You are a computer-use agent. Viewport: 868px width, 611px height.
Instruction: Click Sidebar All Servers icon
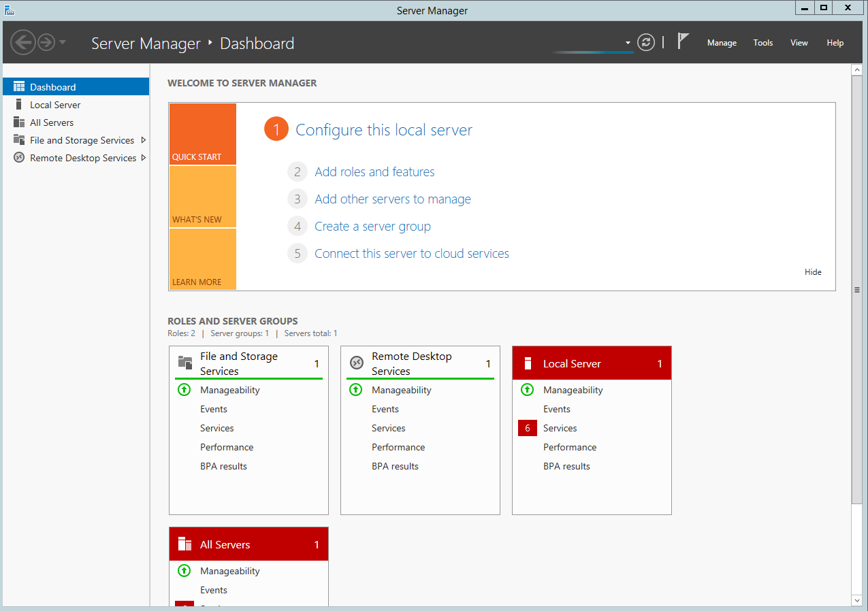click(x=19, y=122)
